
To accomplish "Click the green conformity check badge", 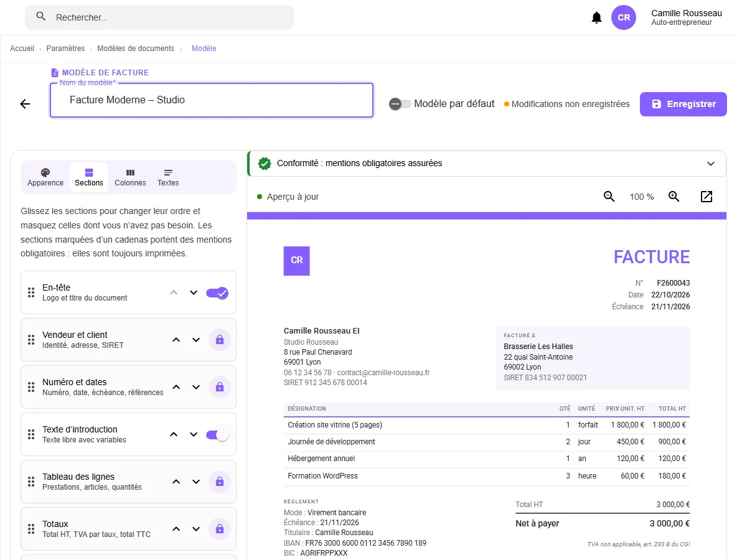I will pyautogui.click(x=265, y=164).
